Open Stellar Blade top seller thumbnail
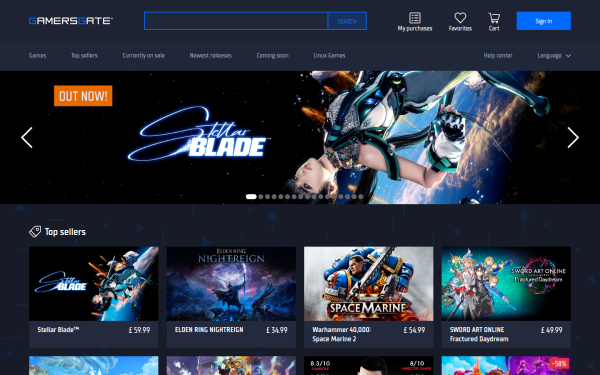600x375 pixels. 94,284
